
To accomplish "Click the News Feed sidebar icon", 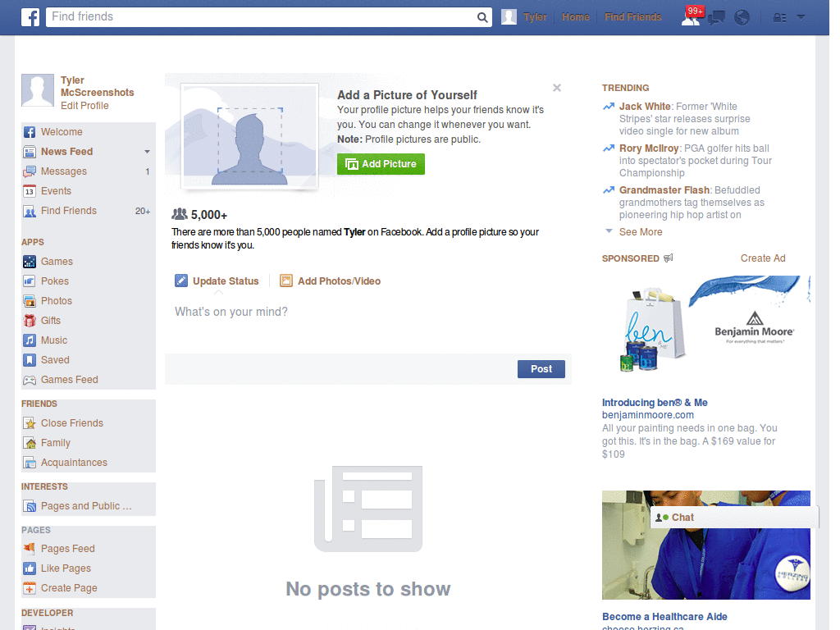I will [30, 152].
